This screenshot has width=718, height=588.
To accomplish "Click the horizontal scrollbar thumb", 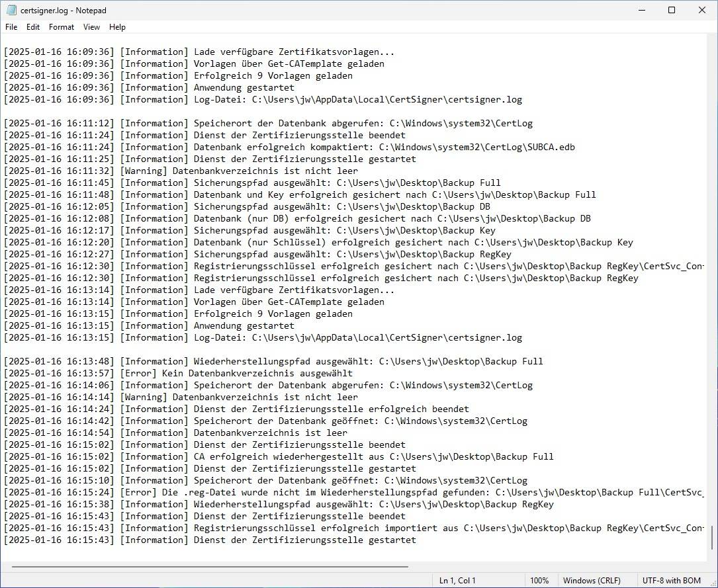I will point(209,567).
